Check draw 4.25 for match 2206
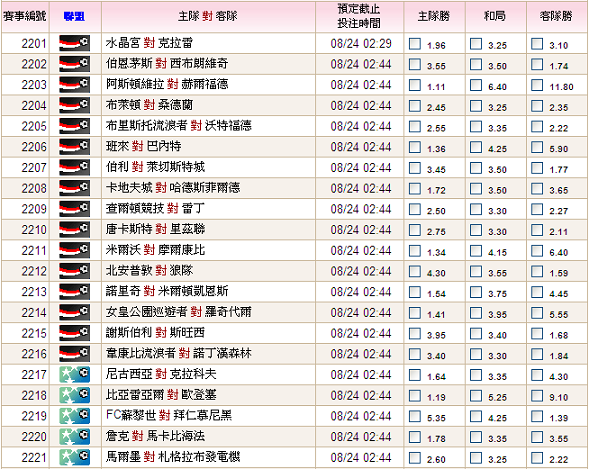589x469 pixels. coord(476,147)
